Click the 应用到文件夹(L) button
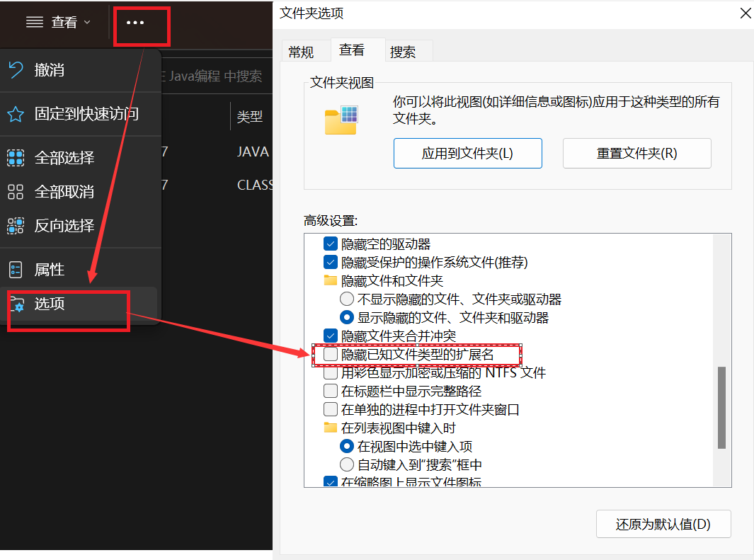 tap(467, 154)
